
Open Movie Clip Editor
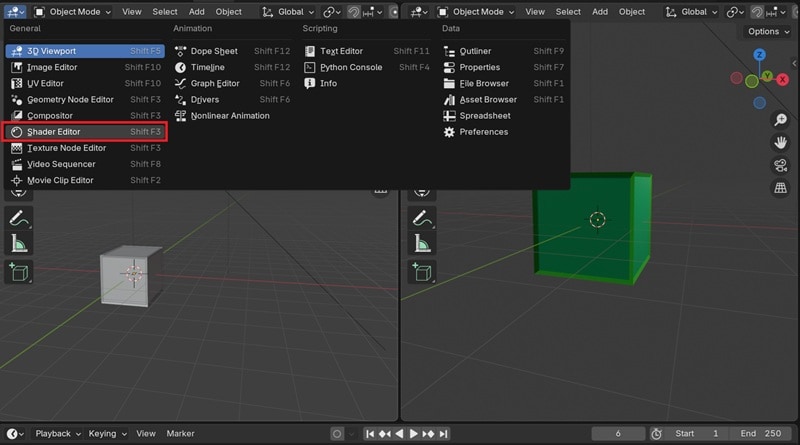pyautogui.click(x=85, y=180)
